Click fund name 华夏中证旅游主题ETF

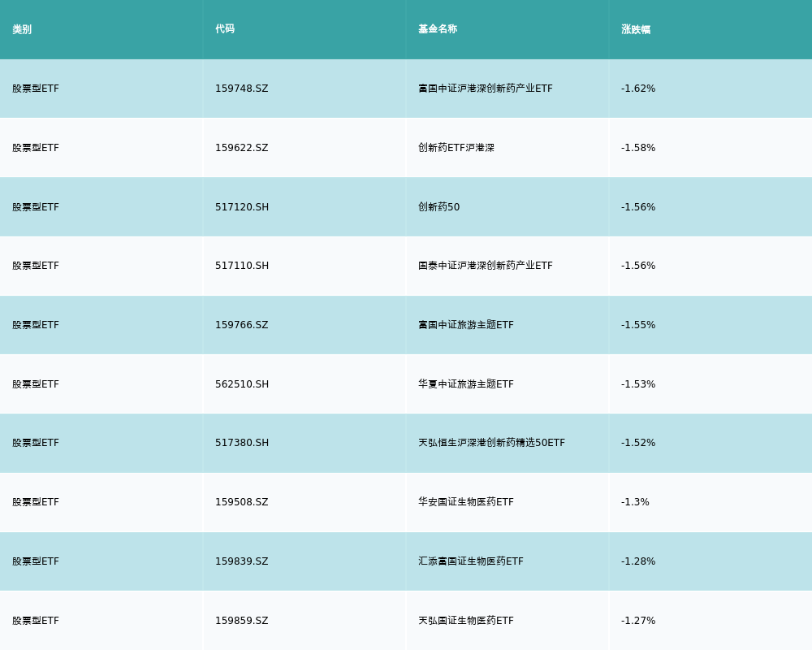point(466,384)
